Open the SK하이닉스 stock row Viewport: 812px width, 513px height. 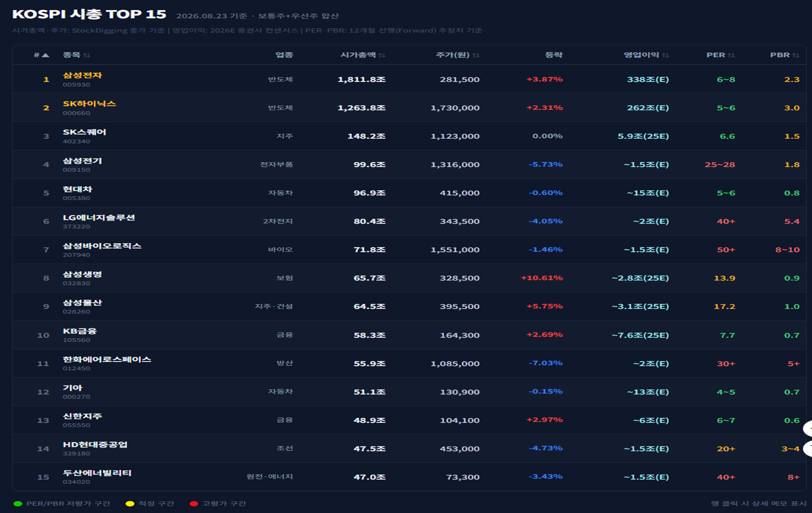tap(409, 107)
